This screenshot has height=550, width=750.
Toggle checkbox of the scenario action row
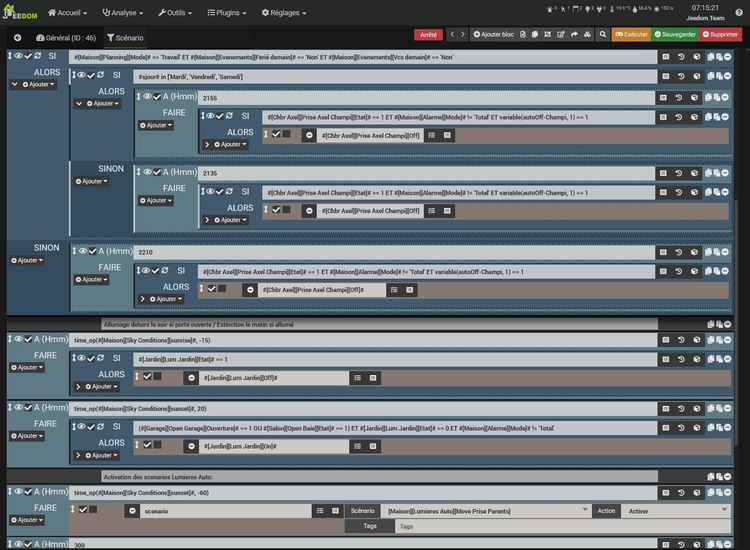tap(83, 510)
